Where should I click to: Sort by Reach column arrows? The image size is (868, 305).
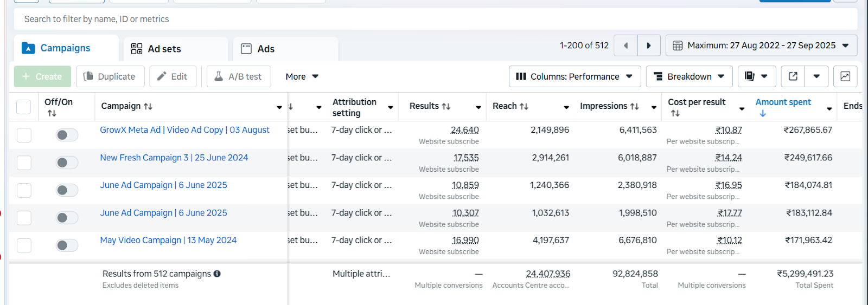tap(524, 106)
